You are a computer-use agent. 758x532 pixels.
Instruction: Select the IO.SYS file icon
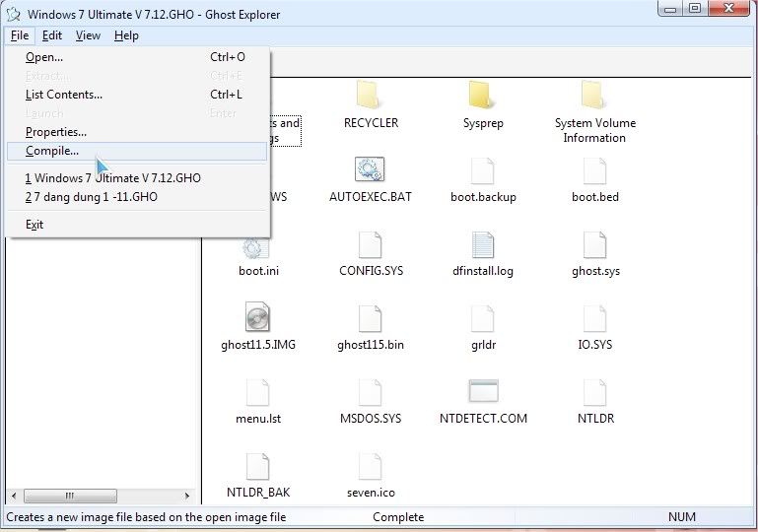(594, 318)
